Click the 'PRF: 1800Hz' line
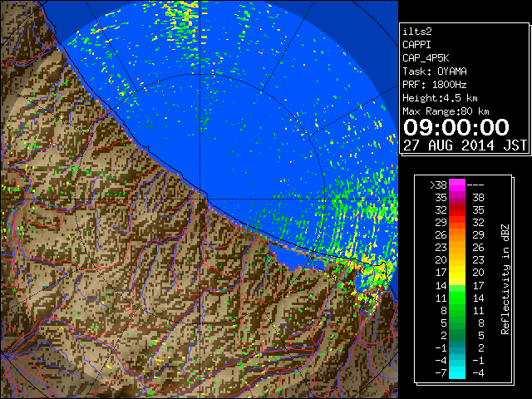 pyautogui.click(x=435, y=85)
